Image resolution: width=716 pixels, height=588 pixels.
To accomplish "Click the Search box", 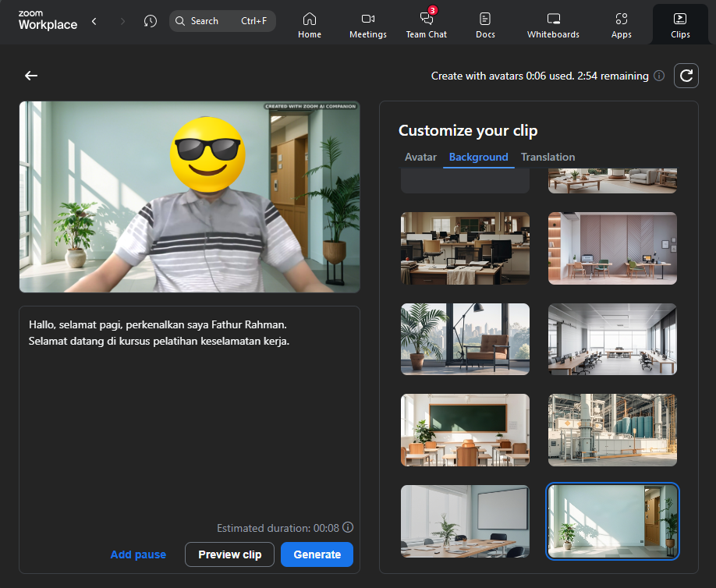I will coord(222,21).
